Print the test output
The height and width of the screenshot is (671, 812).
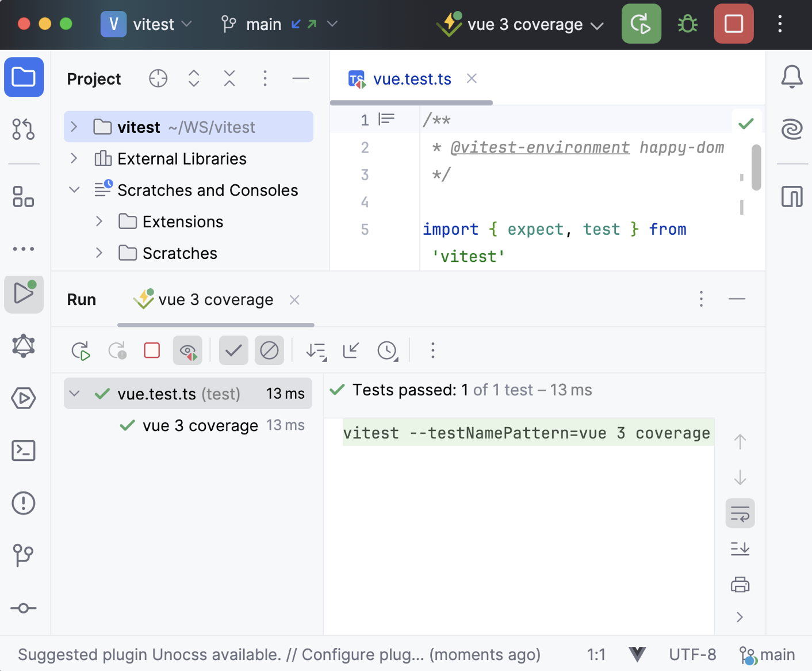tap(740, 584)
